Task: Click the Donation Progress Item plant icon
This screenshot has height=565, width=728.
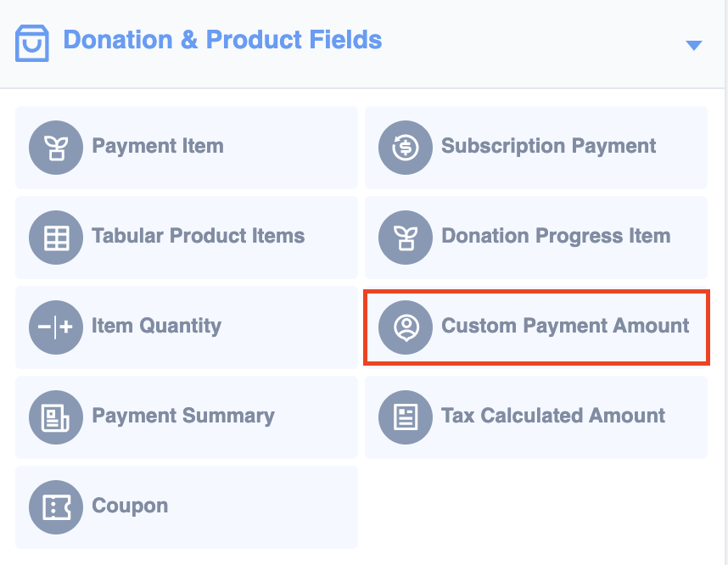Action: 406,238
